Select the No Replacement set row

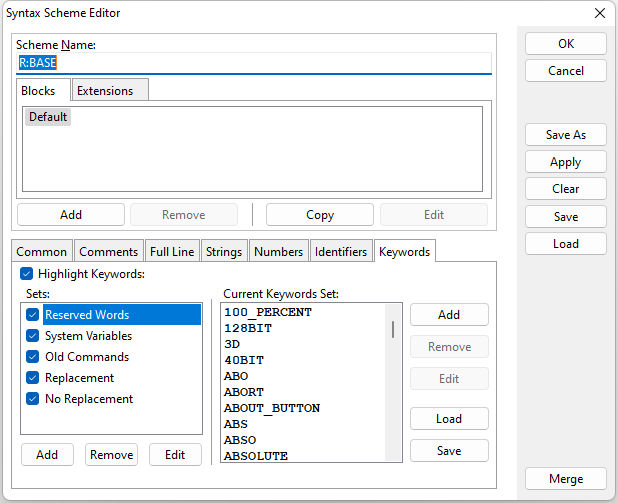point(122,399)
